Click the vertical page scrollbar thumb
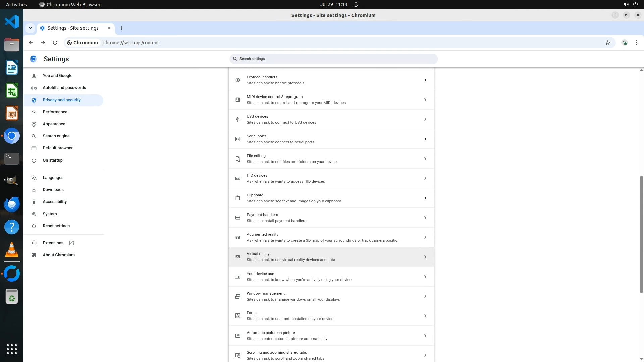This screenshot has height=362, width=644. [x=641, y=235]
